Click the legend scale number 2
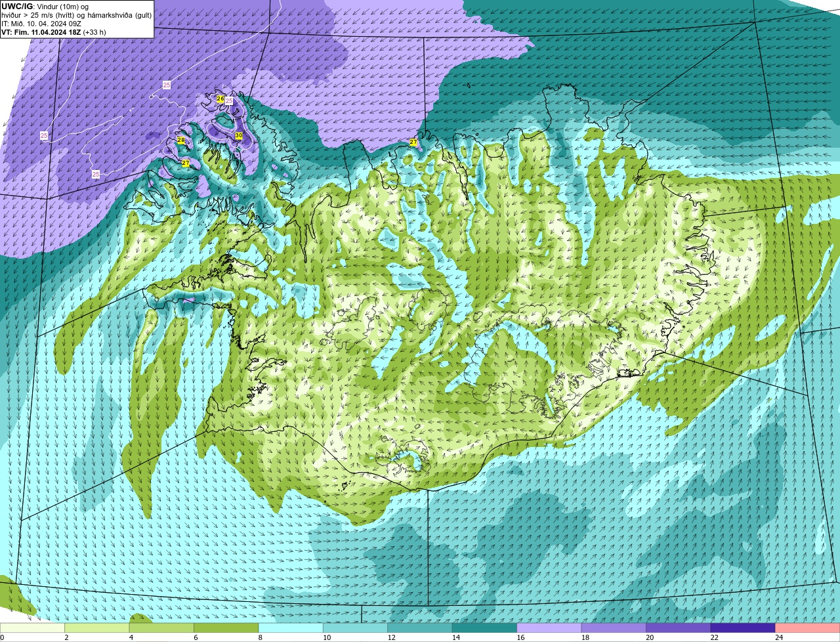The image size is (840, 642). (66, 637)
